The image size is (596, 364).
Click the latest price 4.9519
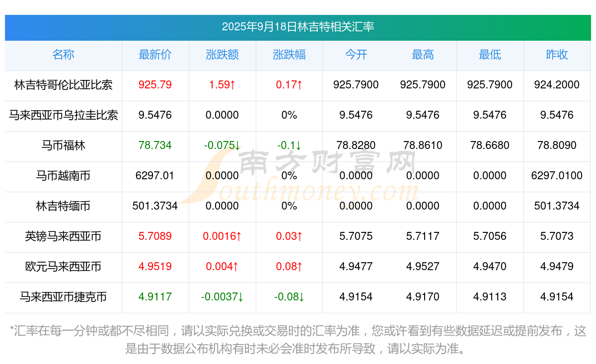tap(155, 267)
